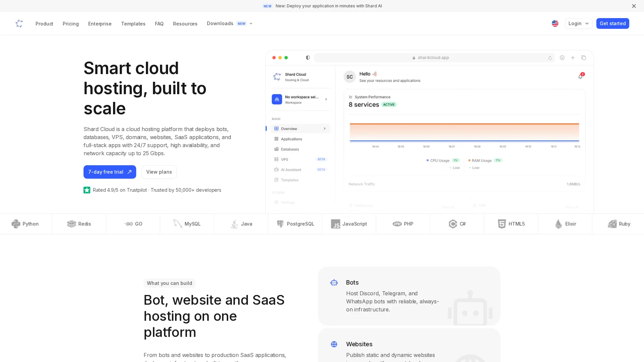Expand the Downloads dropdown menu
The height and width of the screenshot is (362, 644).
tap(229, 23)
